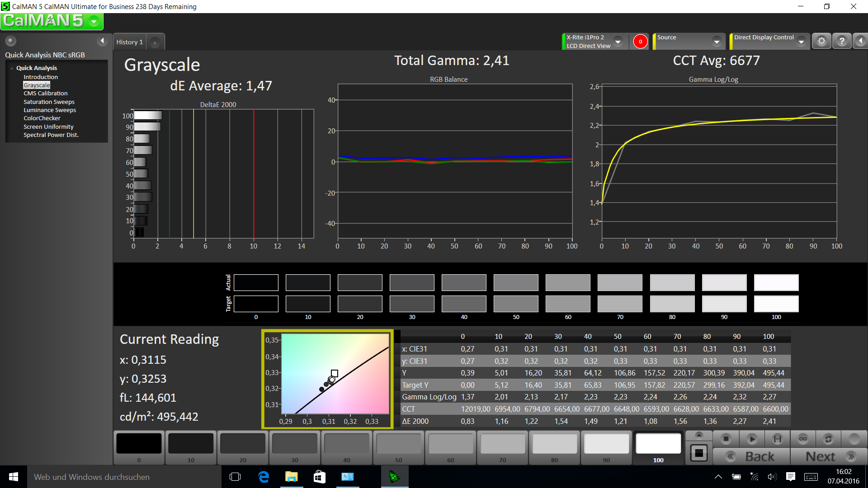This screenshot has height=488, width=868.
Task: Open the X-Rite i1Pro 2 meter dropdown
Action: [618, 42]
